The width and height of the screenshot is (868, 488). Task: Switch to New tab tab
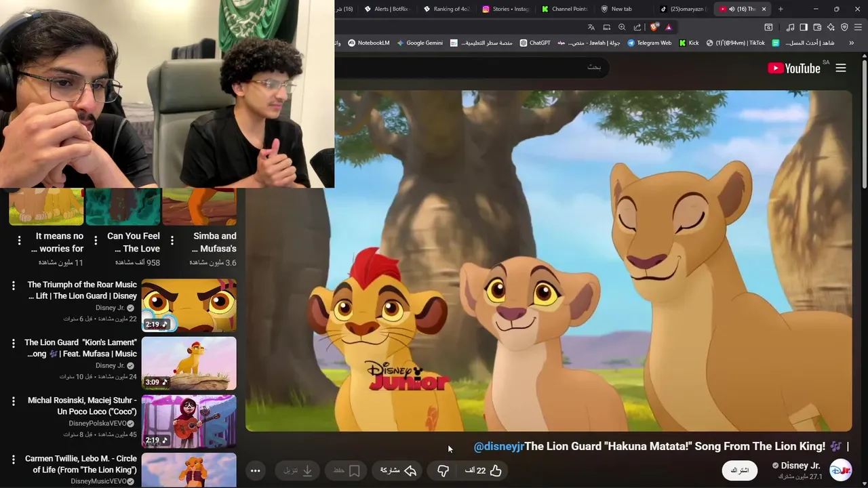coord(624,9)
